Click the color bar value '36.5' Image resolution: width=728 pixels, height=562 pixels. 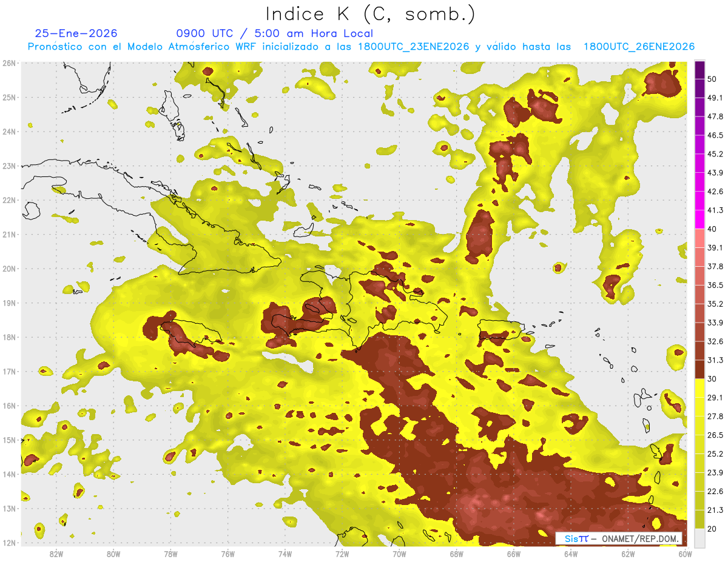715,286
